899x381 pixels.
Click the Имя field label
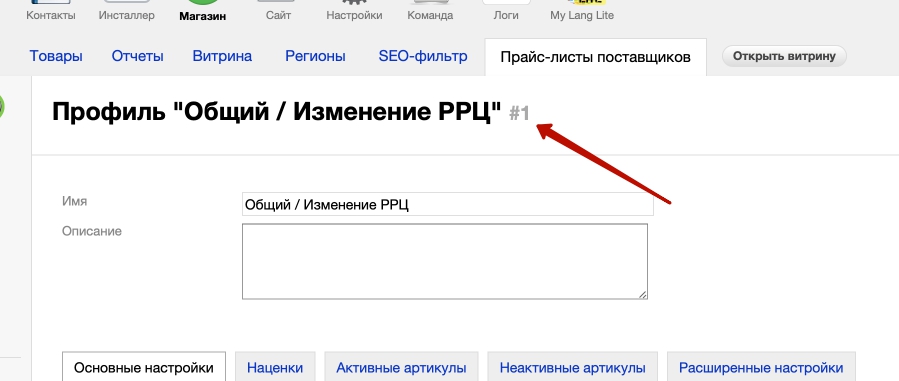coord(75,201)
